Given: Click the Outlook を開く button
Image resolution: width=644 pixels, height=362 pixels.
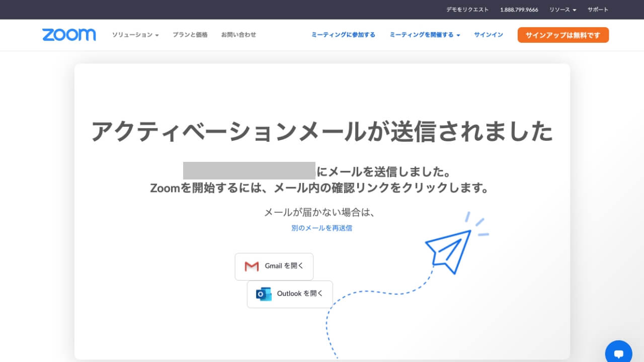Looking at the screenshot, I should coord(290,294).
